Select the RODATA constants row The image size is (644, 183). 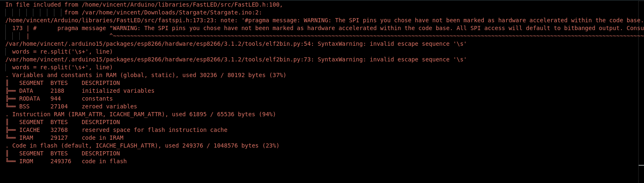point(66,99)
